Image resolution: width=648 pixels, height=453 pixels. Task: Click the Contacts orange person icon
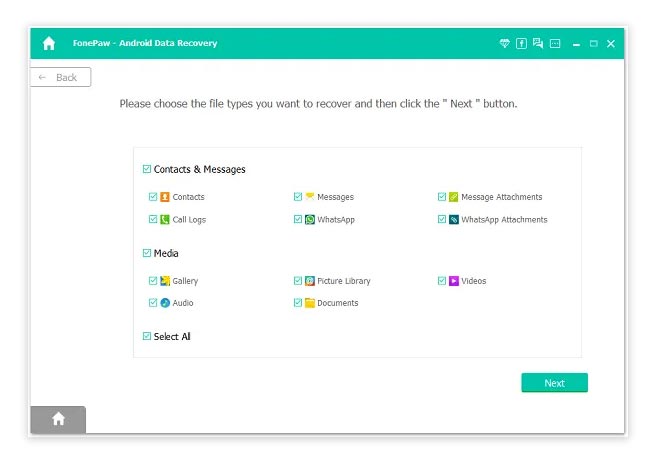165,197
